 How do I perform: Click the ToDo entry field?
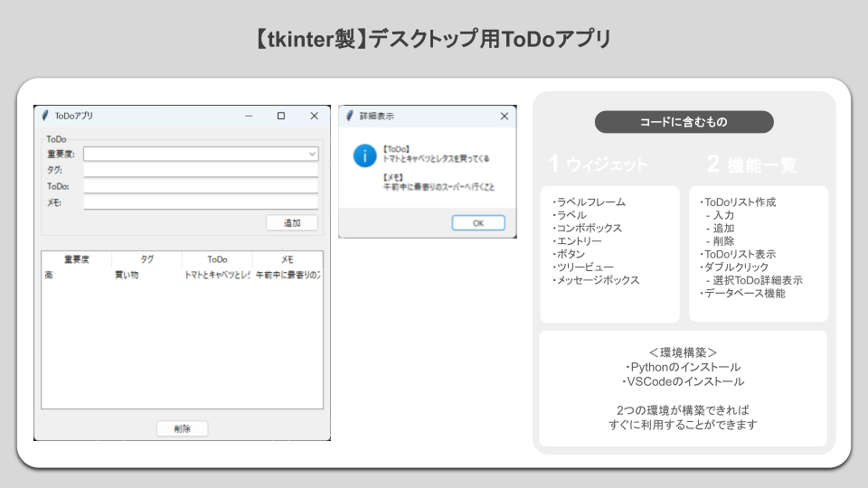(201, 186)
